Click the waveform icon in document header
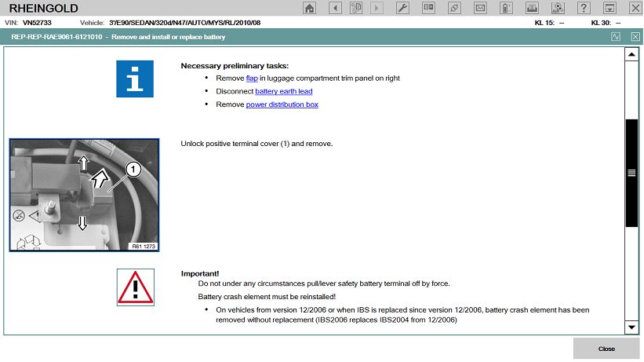The width and height of the screenshot is (644, 362). [x=616, y=37]
